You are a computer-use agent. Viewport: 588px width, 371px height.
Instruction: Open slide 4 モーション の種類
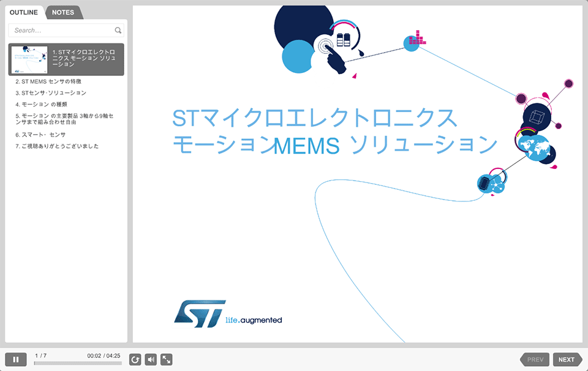click(41, 104)
